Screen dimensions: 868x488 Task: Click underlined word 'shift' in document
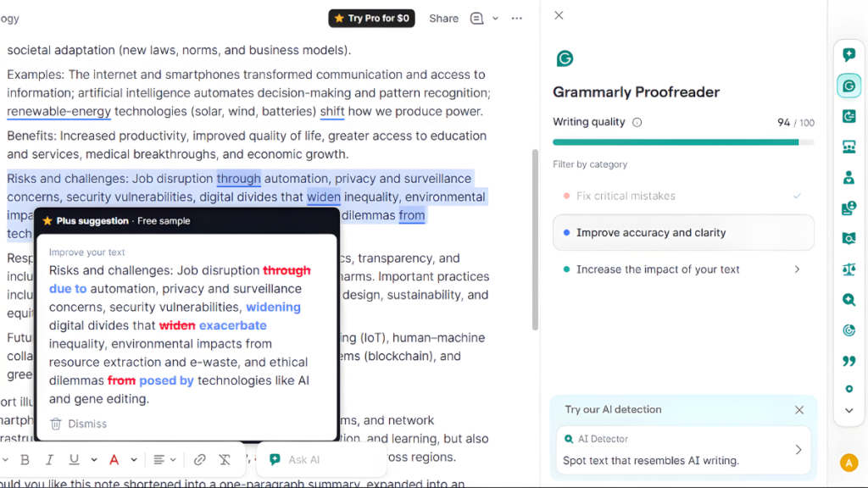[x=332, y=111]
